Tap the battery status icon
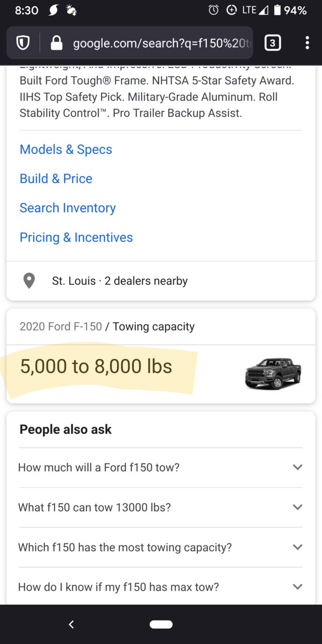This screenshot has width=322, height=644. [x=277, y=10]
